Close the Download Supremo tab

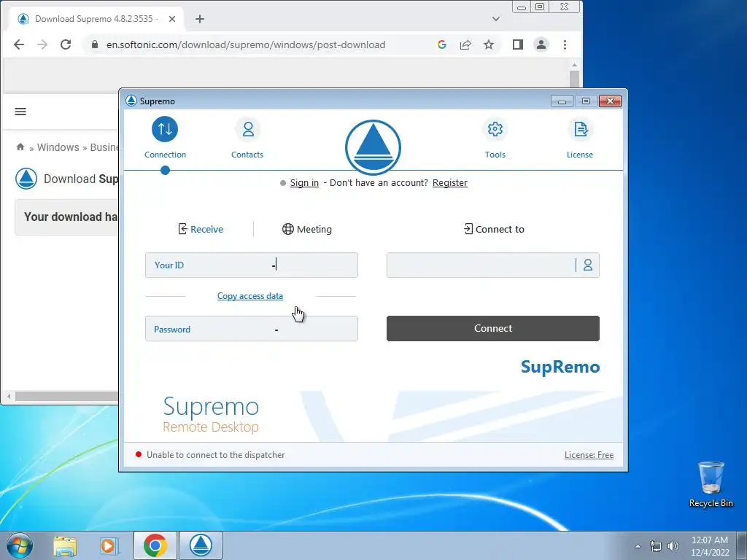[172, 19]
